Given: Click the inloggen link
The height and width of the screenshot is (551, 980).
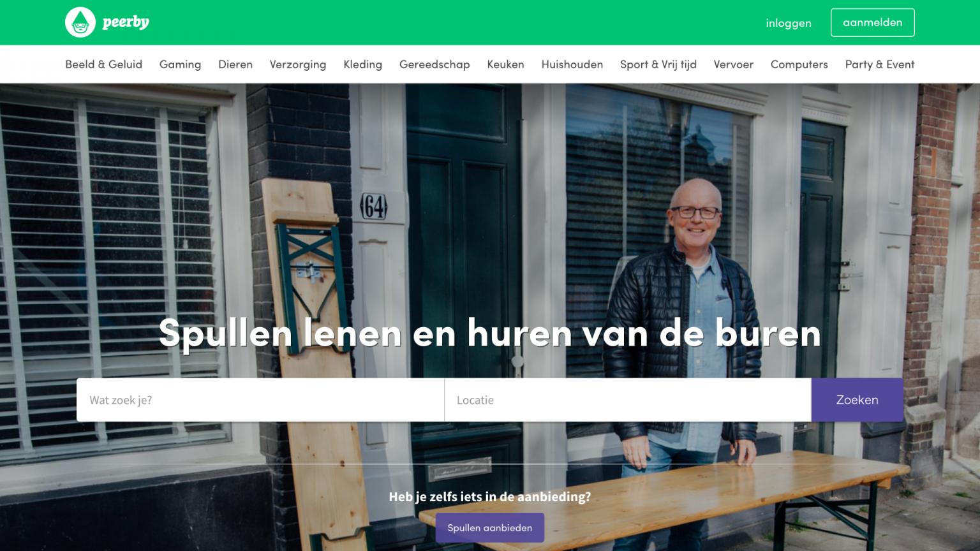Looking at the screenshot, I should coord(789,23).
